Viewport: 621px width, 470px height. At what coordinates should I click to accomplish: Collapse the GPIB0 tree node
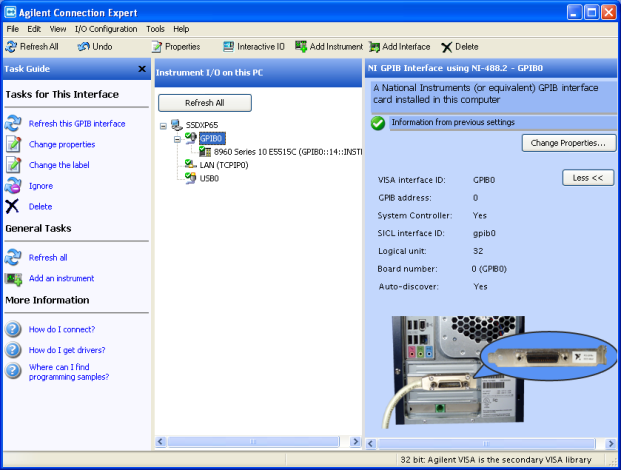coord(177,139)
